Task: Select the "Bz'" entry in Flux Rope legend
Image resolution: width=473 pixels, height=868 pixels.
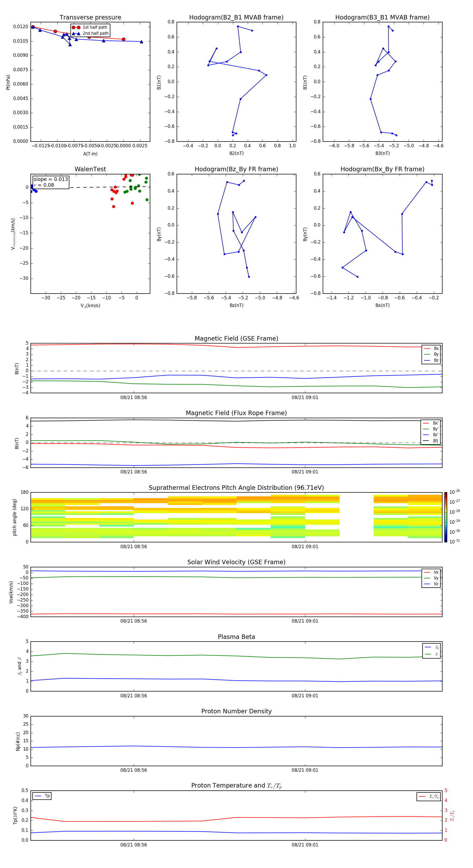Action: click(x=431, y=435)
